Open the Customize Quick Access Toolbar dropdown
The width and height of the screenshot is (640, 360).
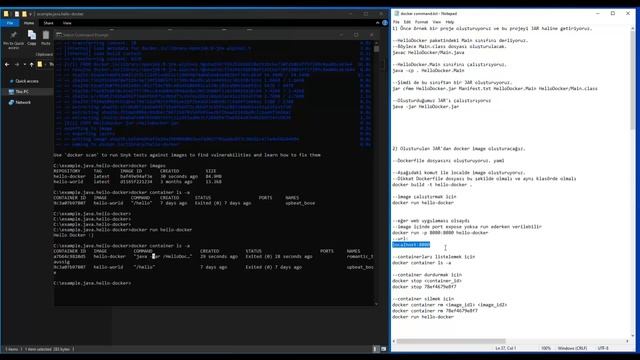coord(31,14)
